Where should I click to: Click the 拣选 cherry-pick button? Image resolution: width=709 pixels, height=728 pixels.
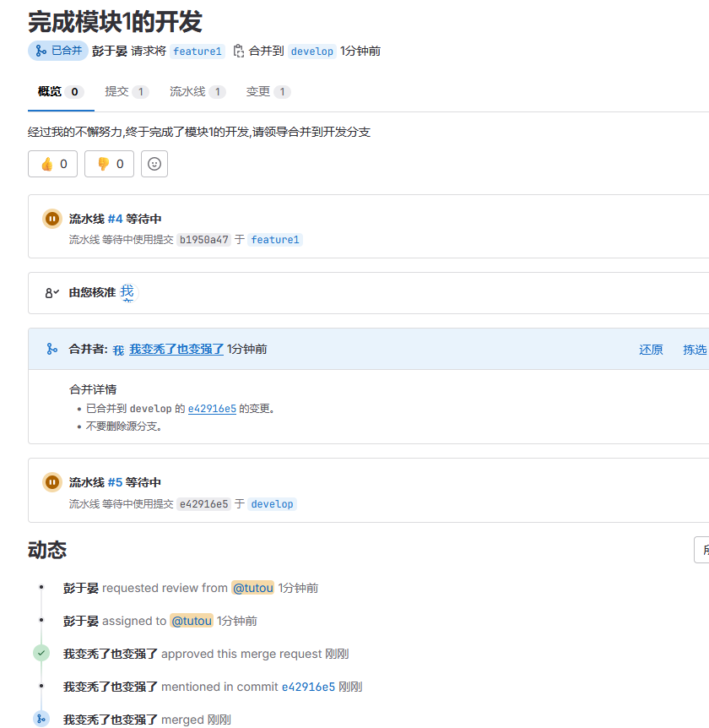(695, 350)
